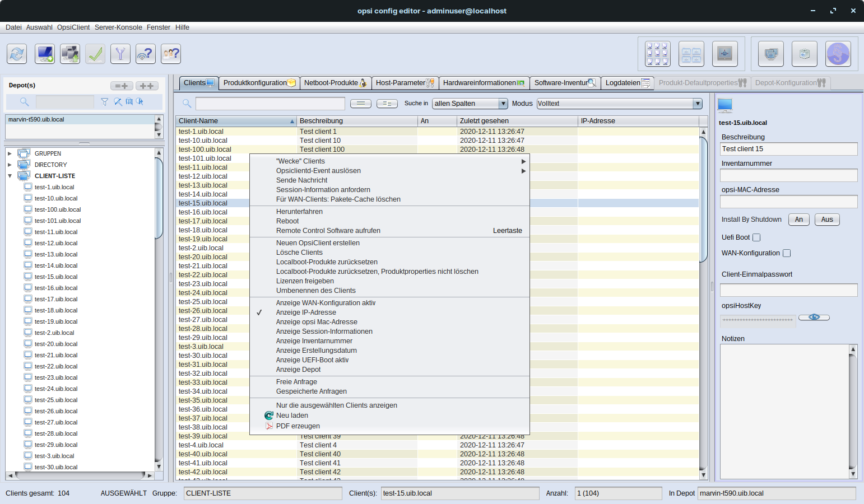The width and height of the screenshot is (864, 504).
Task: Open the Datei menu
Action: coord(13,27)
